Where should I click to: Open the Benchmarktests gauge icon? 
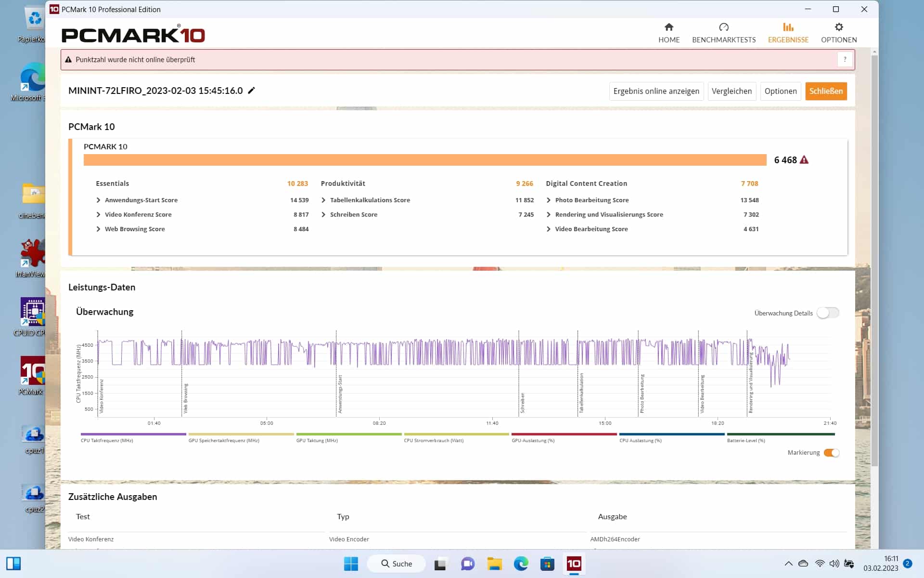tap(723, 27)
